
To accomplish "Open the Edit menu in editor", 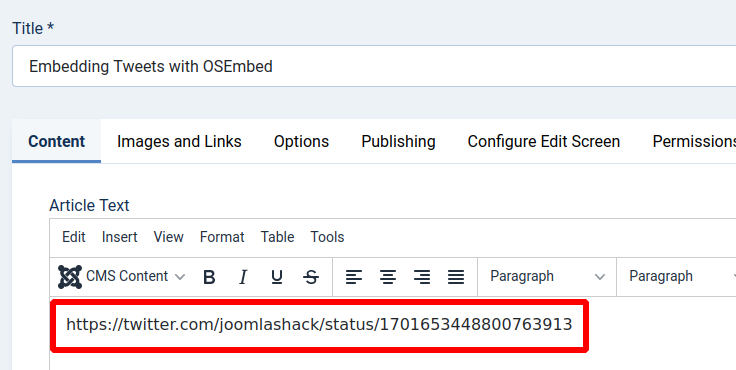I will [x=74, y=237].
